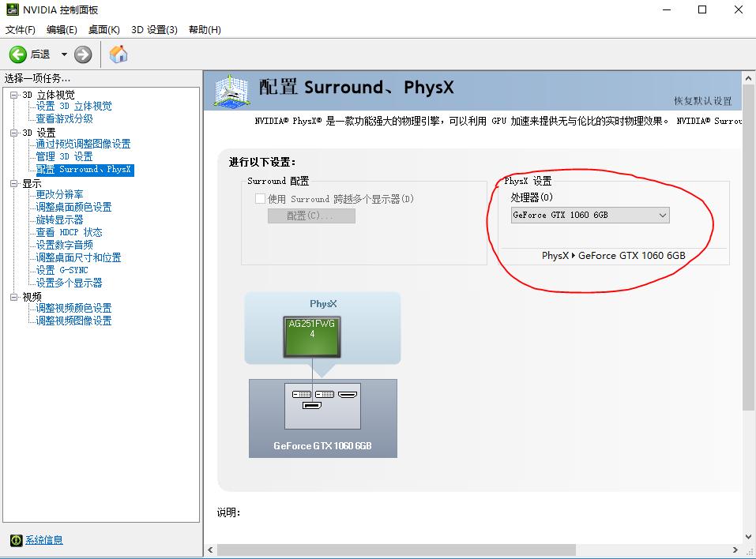Click the Back navigation arrow
Viewport: 756px width, 559px height.
(17, 54)
